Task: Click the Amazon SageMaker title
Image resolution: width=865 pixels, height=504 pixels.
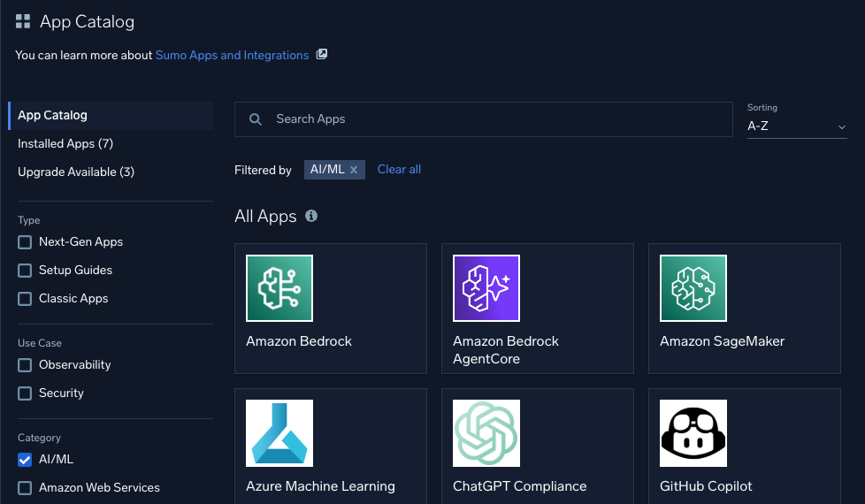Action: pyautogui.click(x=722, y=341)
